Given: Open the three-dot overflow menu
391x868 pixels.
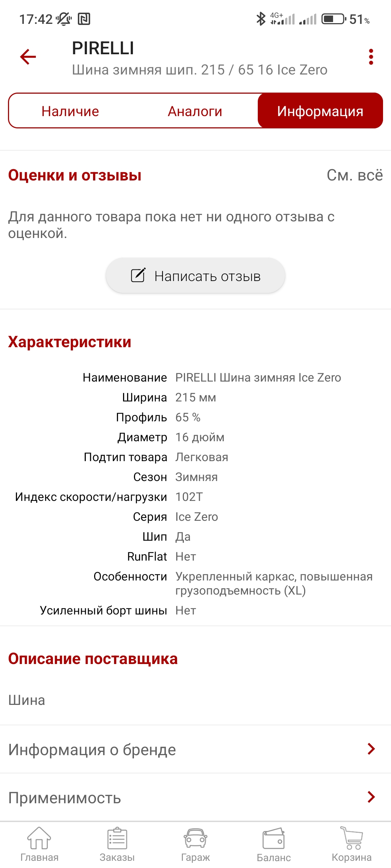Looking at the screenshot, I should coord(371,57).
